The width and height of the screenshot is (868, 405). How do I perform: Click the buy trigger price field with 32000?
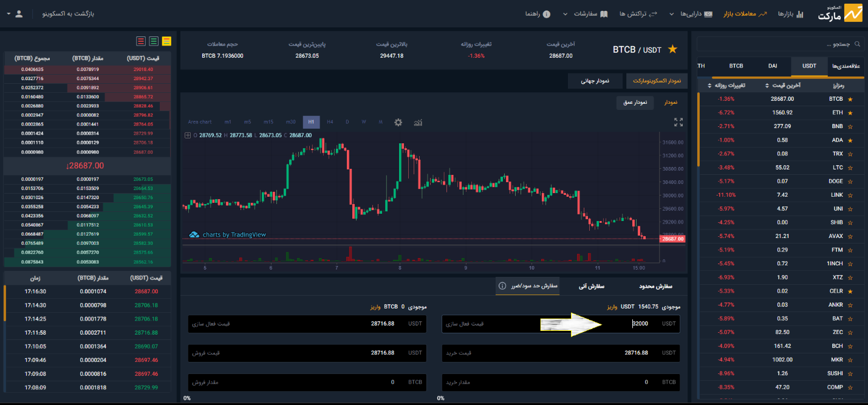point(607,324)
